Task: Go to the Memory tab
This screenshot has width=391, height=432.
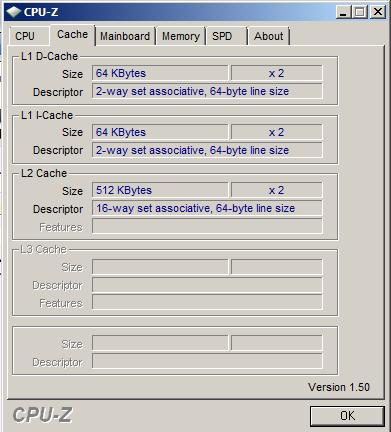Action: click(x=181, y=36)
